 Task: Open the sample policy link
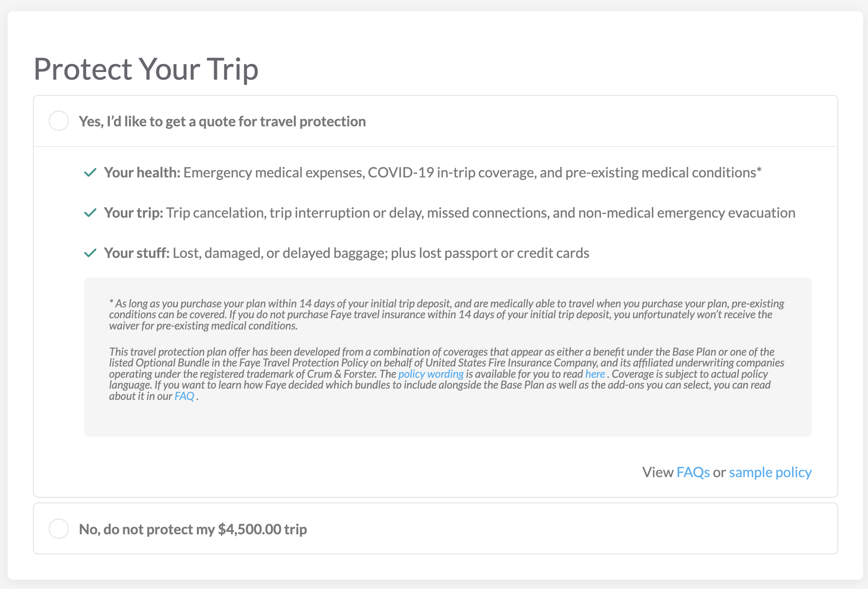(770, 472)
